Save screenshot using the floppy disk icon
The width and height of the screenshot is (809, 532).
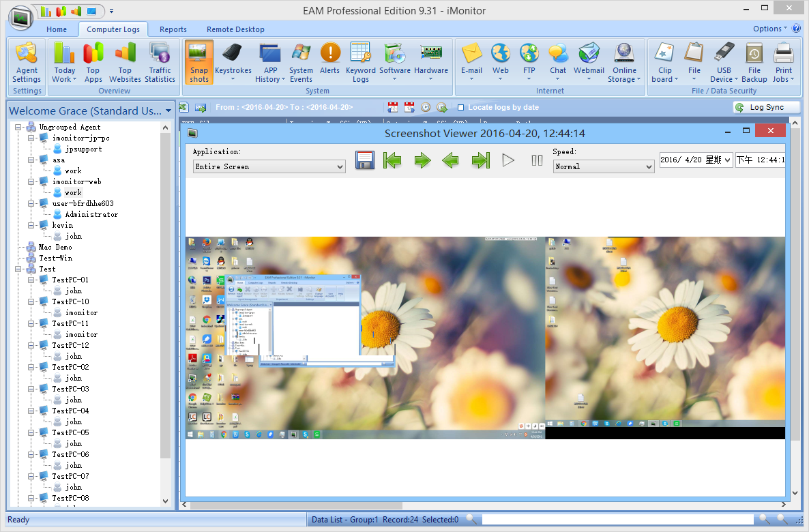point(365,160)
